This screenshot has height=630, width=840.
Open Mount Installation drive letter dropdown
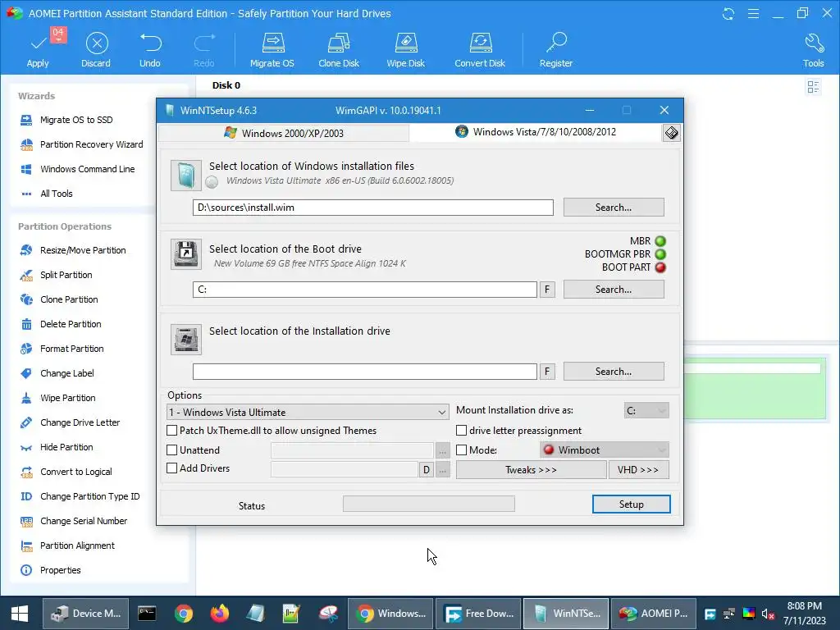click(x=646, y=411)
